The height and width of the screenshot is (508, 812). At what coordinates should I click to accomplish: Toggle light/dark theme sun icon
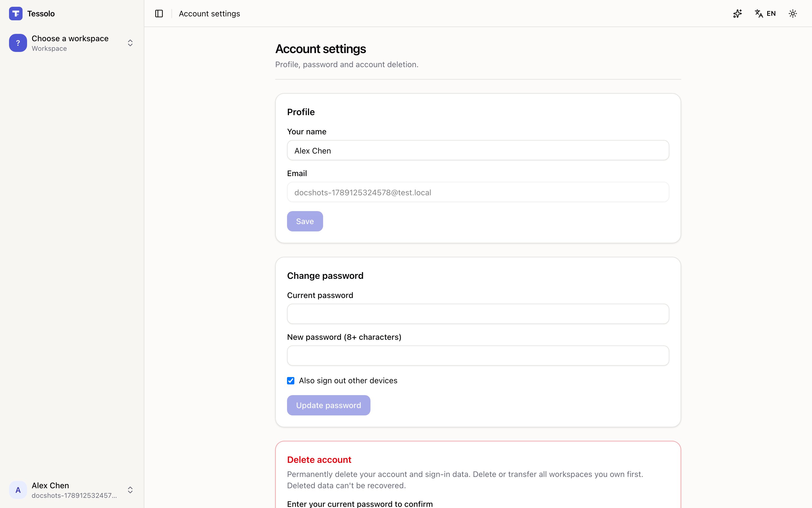click(x=793, y=14)
